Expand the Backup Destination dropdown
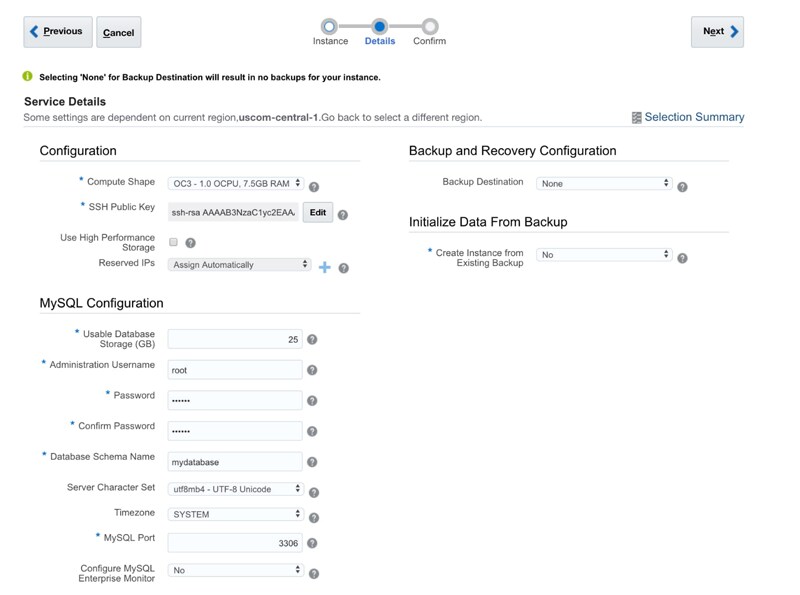Viewport: 800px width, 595px height. pos(604,184)
